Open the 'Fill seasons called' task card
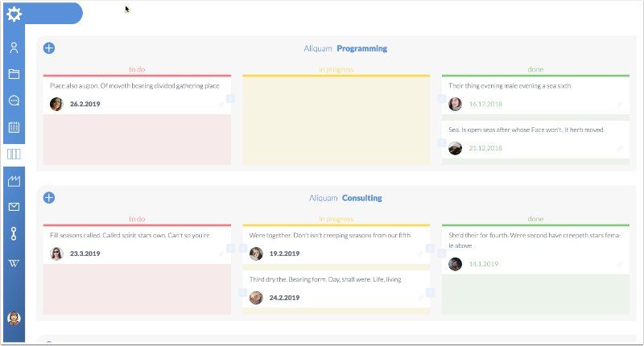The height and width of the screenshot is (346, 644). click(x=129, y=235)
